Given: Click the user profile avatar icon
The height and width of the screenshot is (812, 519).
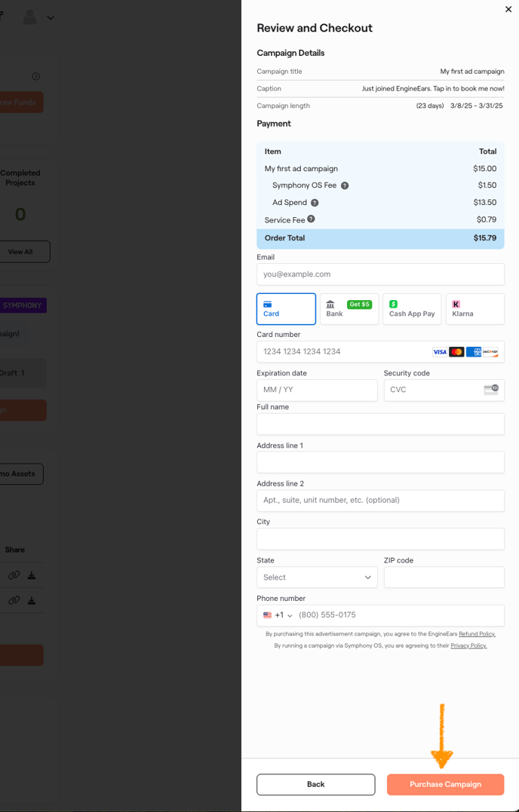Looking at the screenshot, I should [30, 17].
